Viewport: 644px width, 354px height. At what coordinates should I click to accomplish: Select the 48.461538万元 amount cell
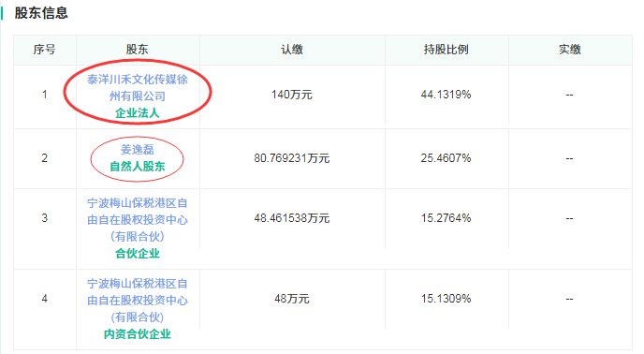292,218
